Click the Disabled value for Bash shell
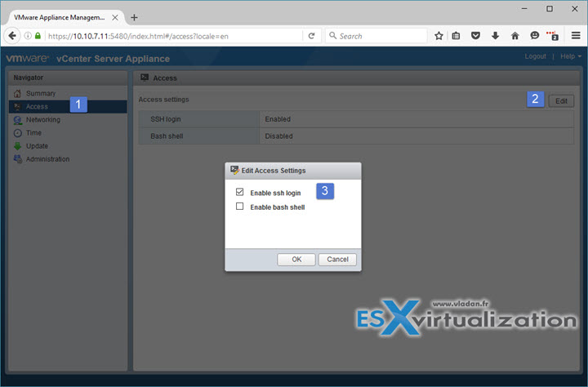 [279, 136]
